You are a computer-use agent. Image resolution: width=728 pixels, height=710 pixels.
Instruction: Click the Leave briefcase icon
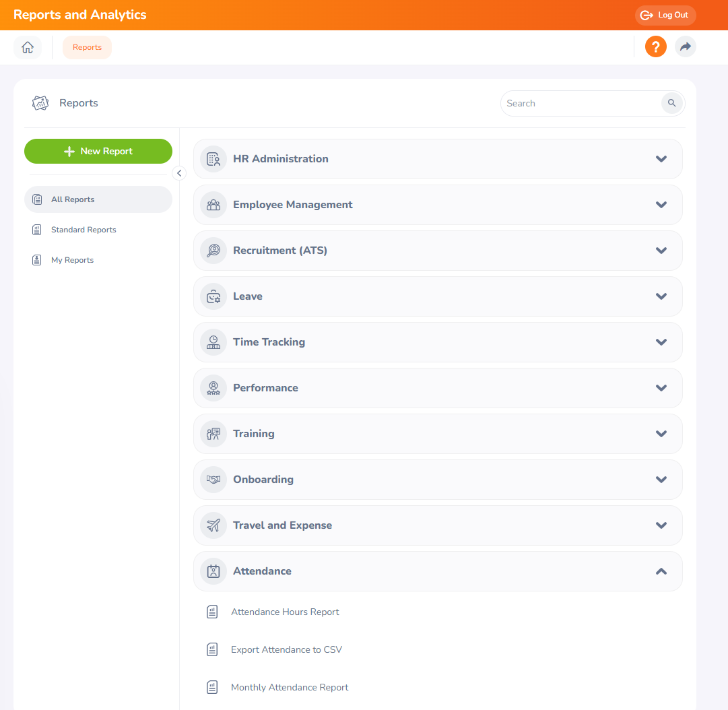(x=213, y=296)
